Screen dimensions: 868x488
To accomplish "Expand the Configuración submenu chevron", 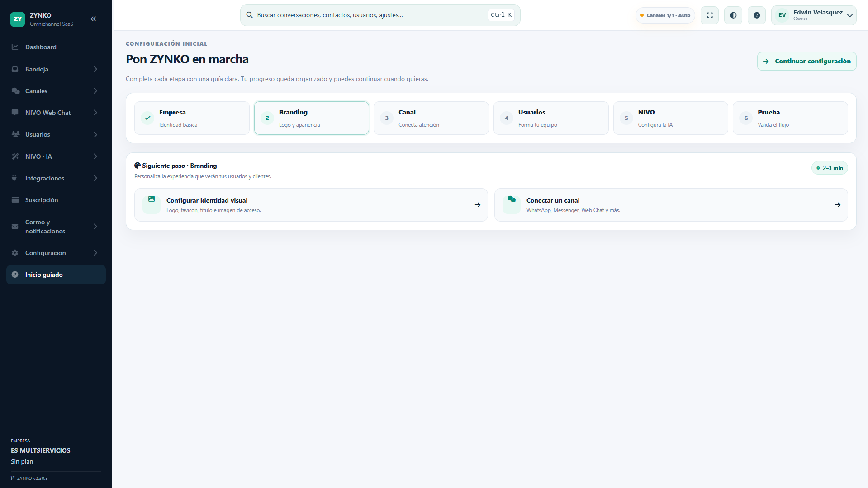I will tap(95, 253).
